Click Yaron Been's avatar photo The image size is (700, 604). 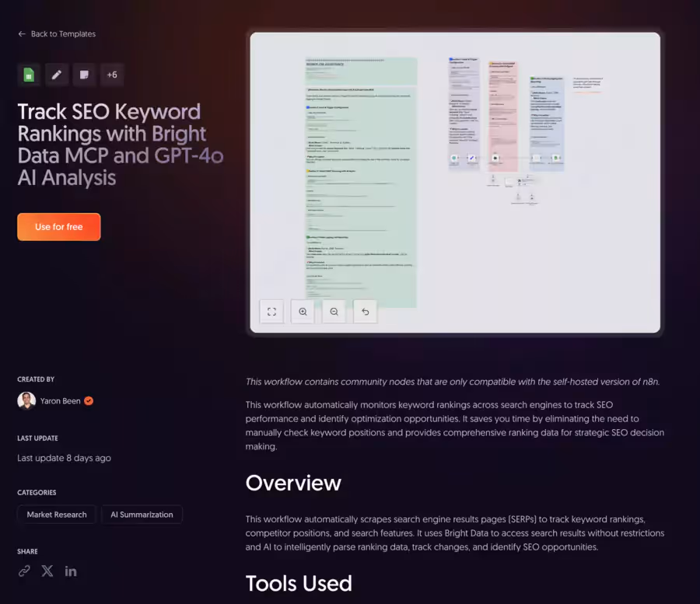(x=26, y=400)
